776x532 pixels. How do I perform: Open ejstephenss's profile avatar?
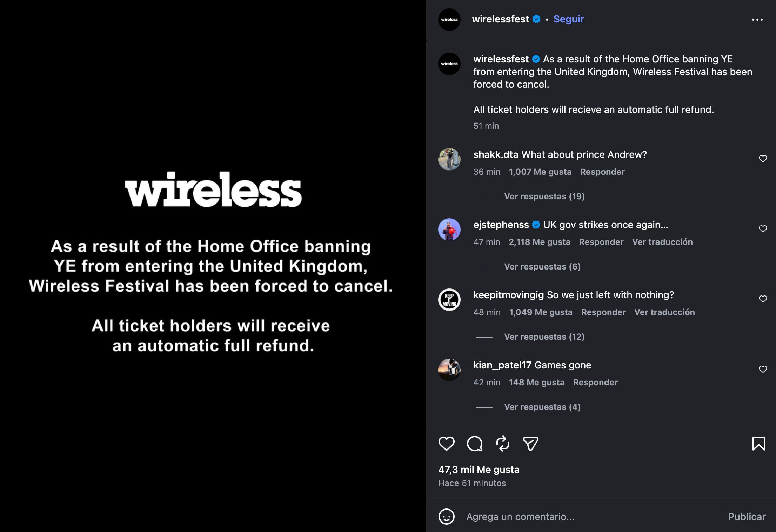pyautogui.click(x=449, y=229)
